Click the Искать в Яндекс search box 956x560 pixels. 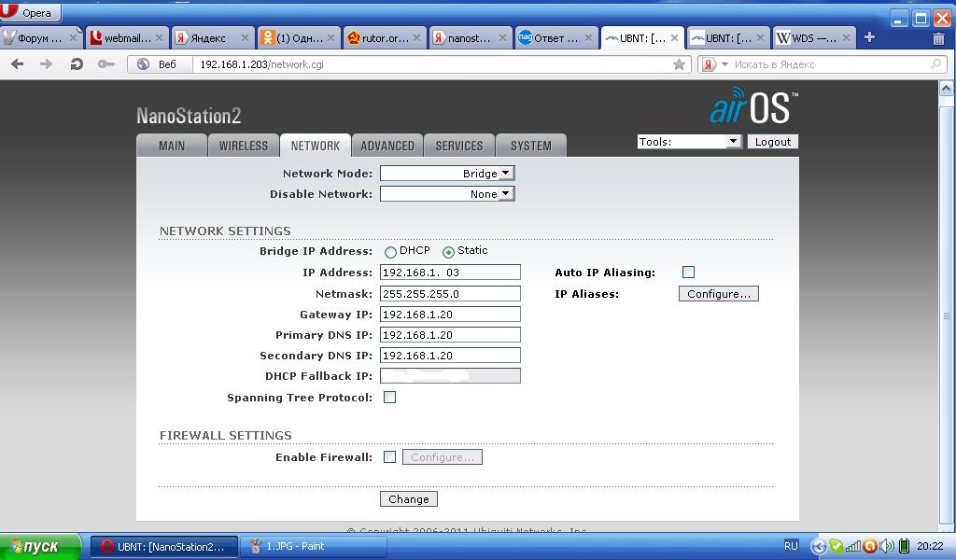[x=823, y=64]
